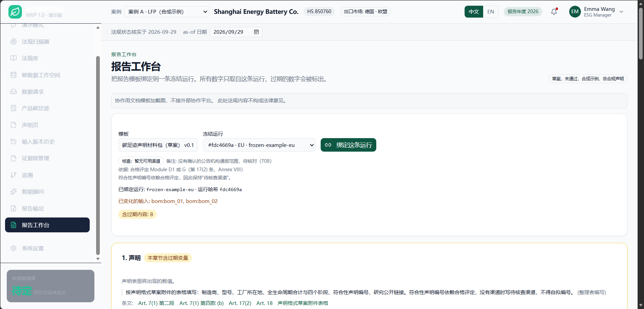The width and height of the screenshot is (644, 309).
Task: Click the 数据请求 inbox icon
Action: (13, 92)
